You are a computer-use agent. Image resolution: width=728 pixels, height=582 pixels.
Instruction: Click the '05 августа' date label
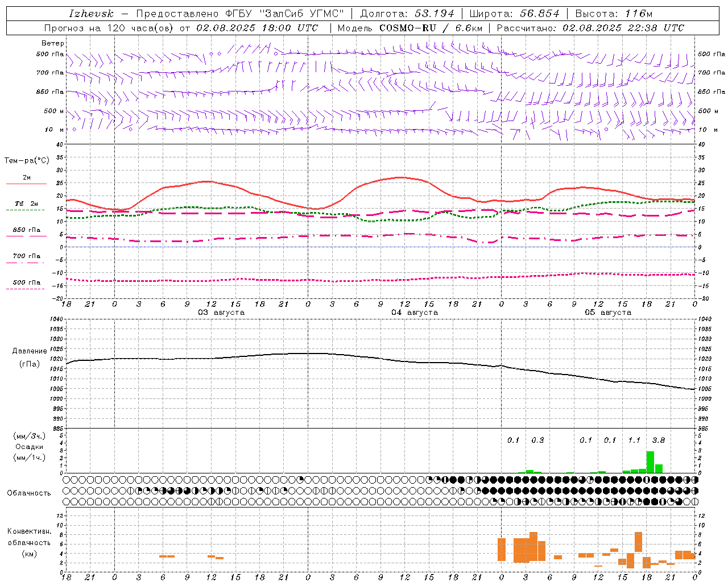tap(608, 313)
